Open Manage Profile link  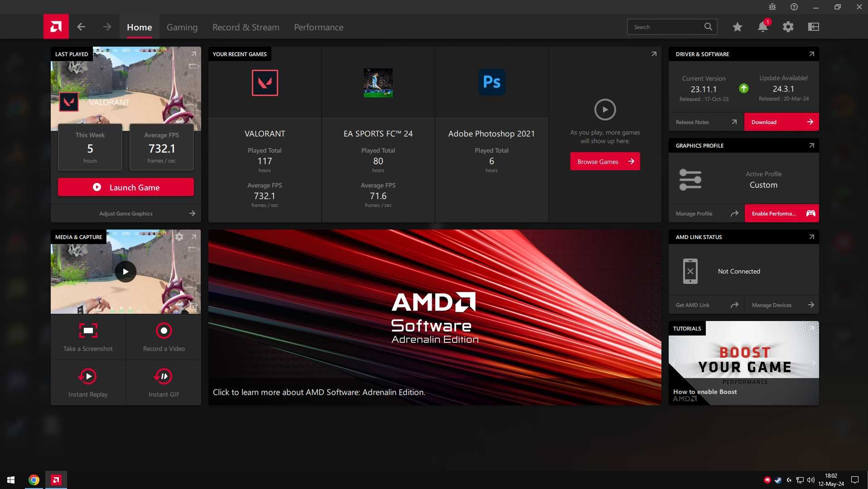(707, 214)
